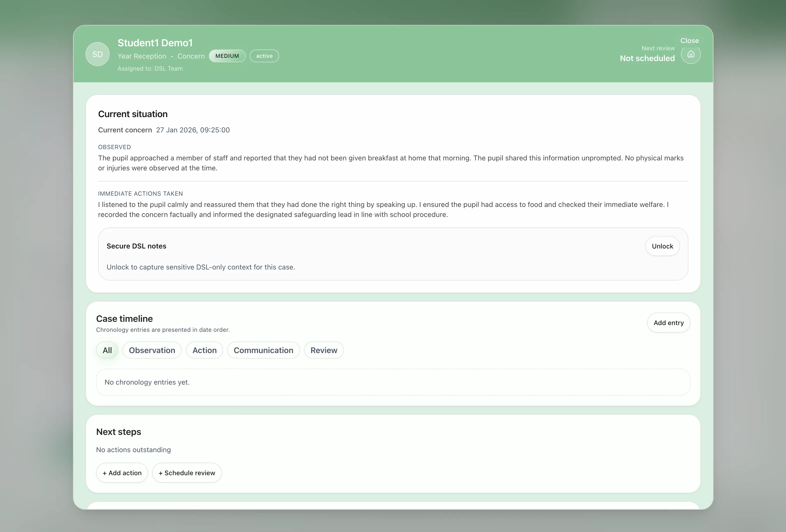The width and height of the screenshot is (786, 532).
Task: Filter the timeline by Observation
Action: click(x=152, y=350)
